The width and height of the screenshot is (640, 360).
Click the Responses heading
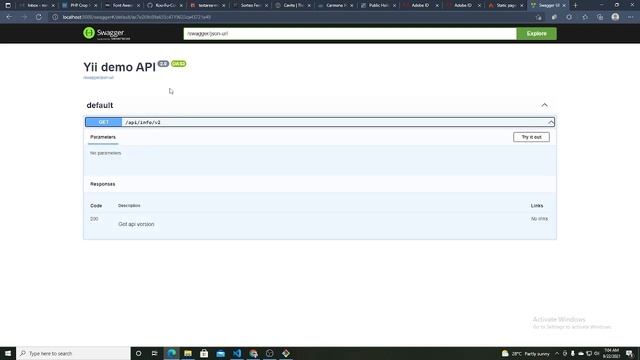click(102, 184)
